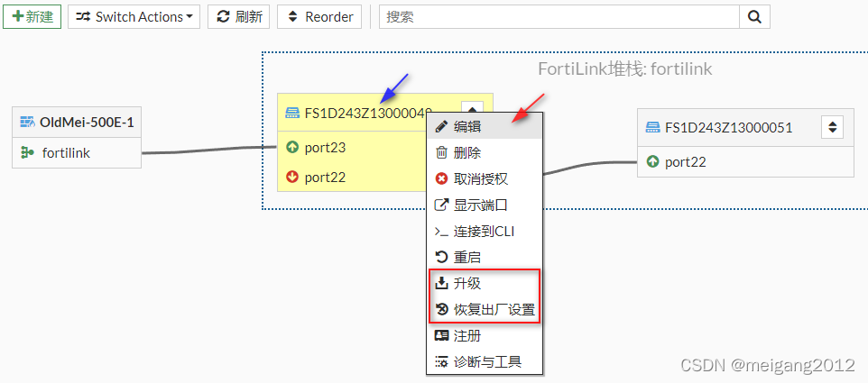868x383 pixels.
Task: Click green up icon for port23
Action: [292, 148]
